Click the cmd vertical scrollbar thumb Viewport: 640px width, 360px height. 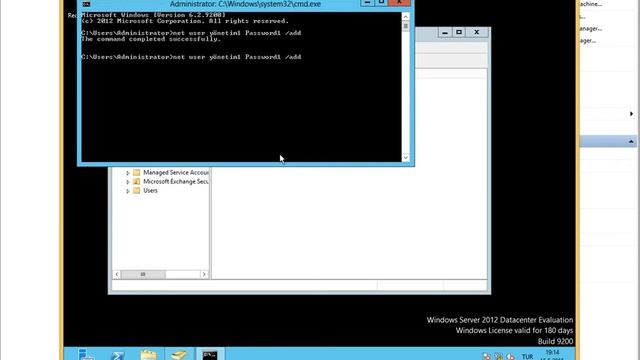(x=405, y=26)
